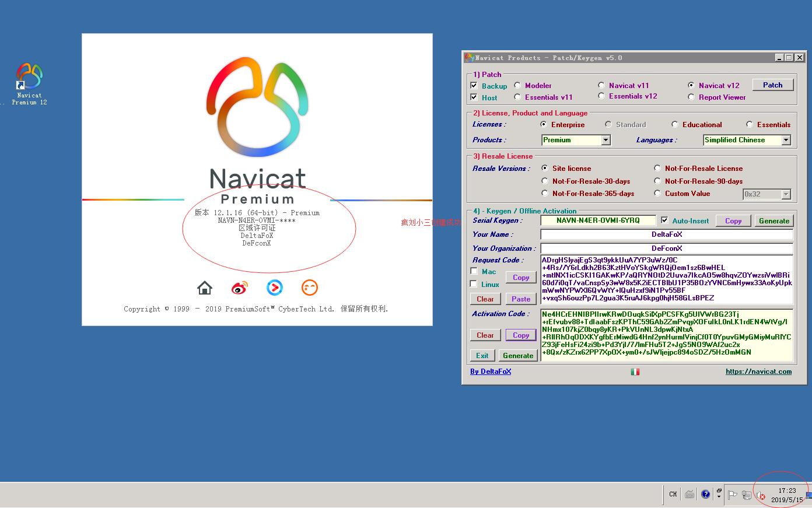812x508 pixels.
Task: Click the home icon on Navicat splash
Action: coord(205,288)
